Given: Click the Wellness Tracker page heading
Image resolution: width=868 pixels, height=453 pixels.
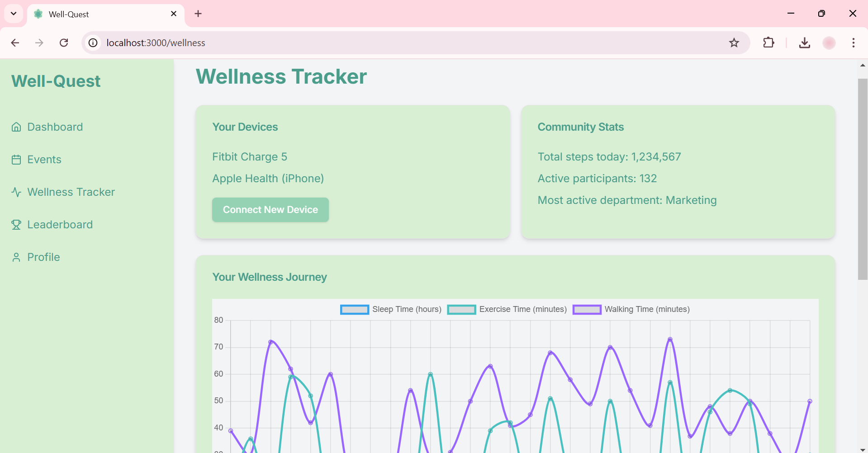Looking at the screenshot, I should (281, 76).
